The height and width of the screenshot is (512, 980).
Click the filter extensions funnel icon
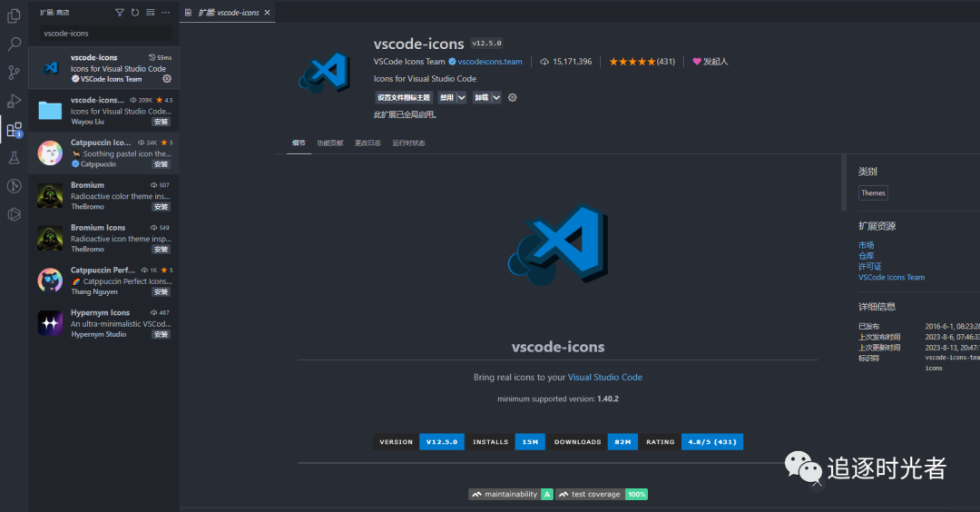(x=120, y=13)
